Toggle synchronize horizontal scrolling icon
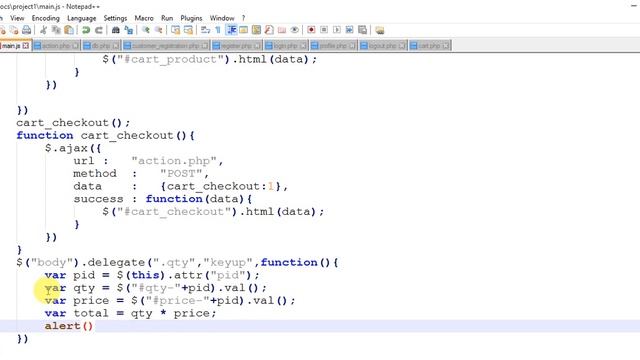The width and height of the screenshot is (640, 360). click(x=188, y=30)
